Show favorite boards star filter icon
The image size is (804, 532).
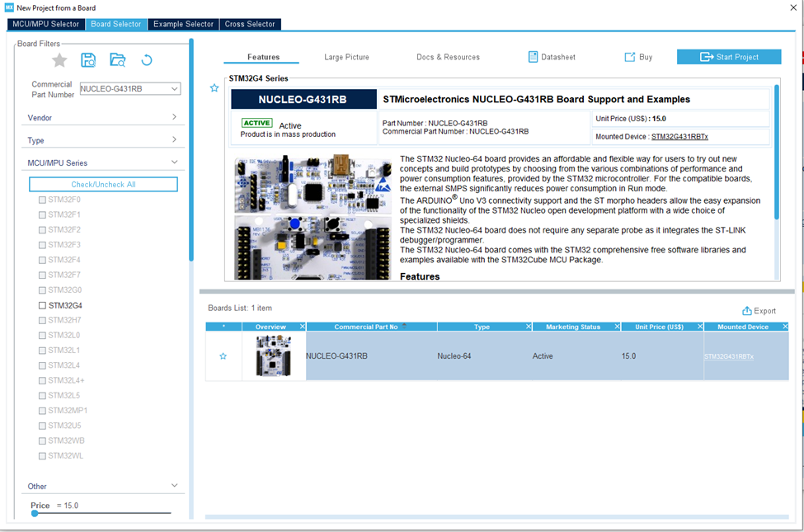[x=59, y=60]
